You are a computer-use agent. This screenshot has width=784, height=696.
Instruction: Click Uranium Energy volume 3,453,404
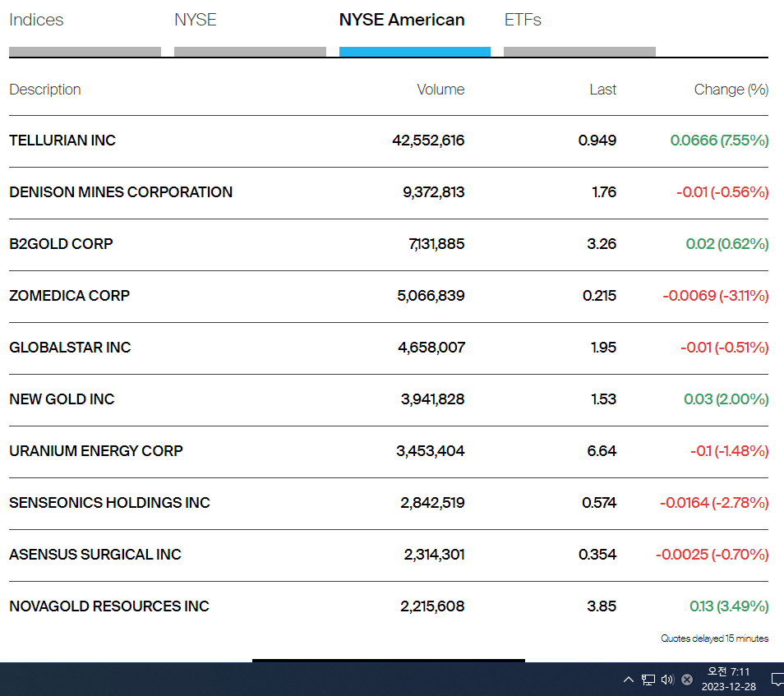pos(430,451)
